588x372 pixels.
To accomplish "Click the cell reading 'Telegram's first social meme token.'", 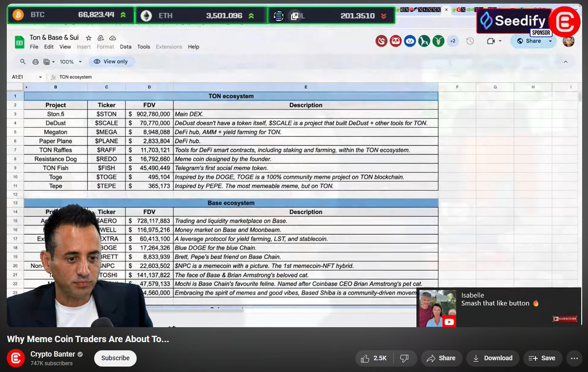I will 306,168.
